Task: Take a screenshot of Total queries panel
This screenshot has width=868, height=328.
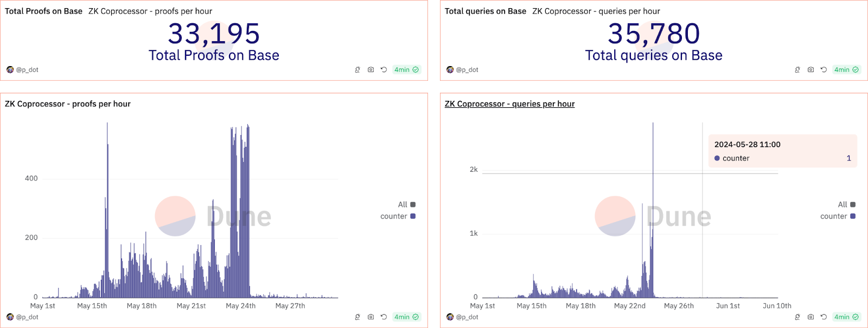Action: (810, 70)
